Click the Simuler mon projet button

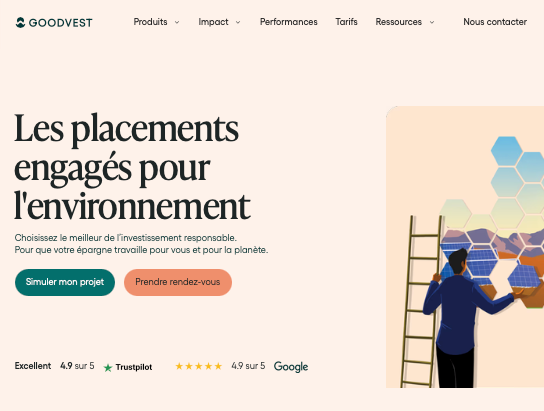pyautogui.click(x=65, y=282)
